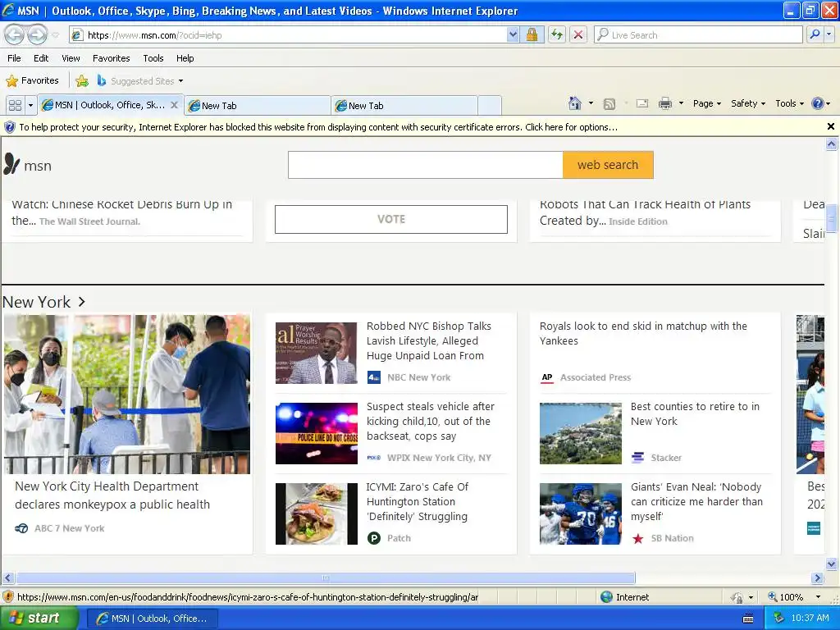Click the police line thumbnail image
The width and height of the screenshot is (840, 630).
[316, 433]
